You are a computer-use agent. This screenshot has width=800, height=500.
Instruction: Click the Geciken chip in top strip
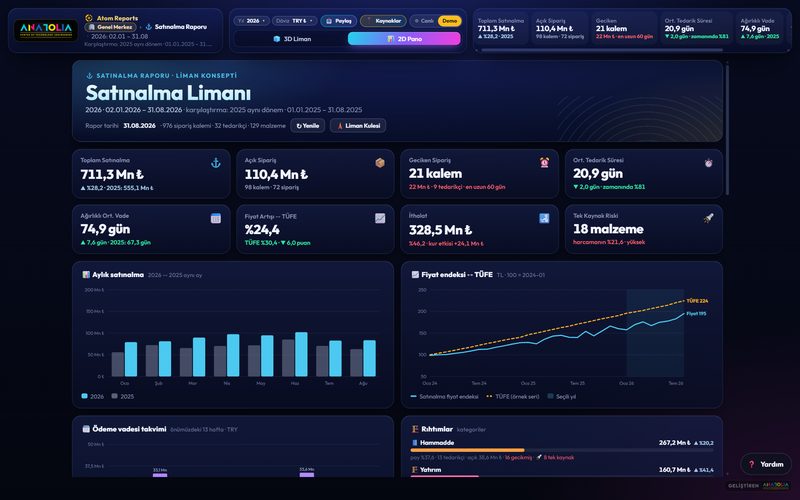[624, 29]
